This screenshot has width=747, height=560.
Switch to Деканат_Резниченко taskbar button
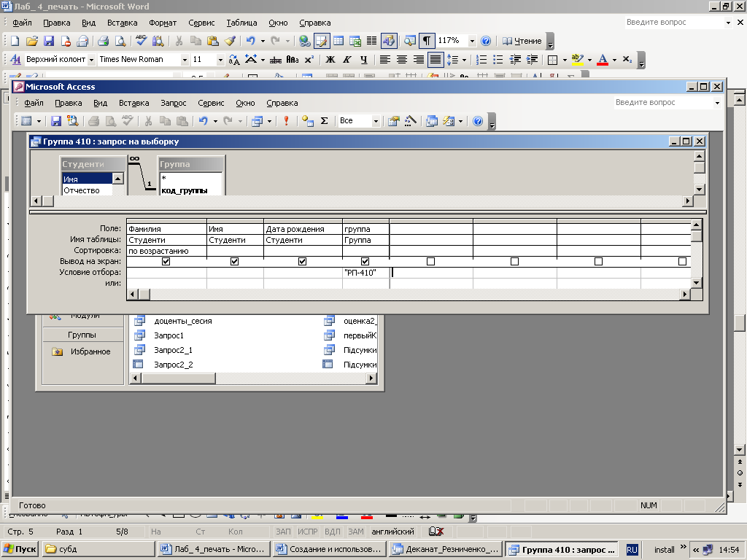[445, 549]
